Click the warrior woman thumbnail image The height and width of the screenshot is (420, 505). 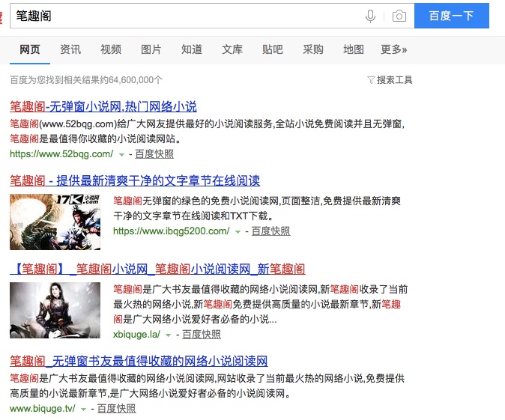[55, 310]
